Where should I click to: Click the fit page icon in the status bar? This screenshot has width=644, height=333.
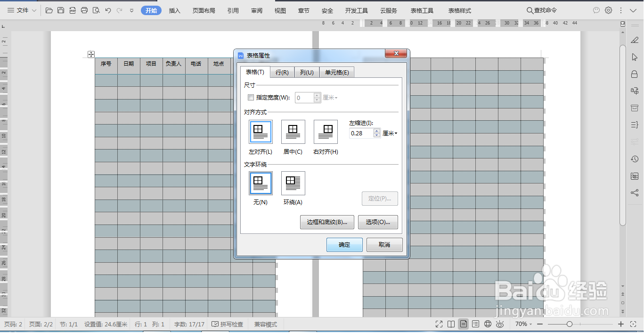coord(633,324)
